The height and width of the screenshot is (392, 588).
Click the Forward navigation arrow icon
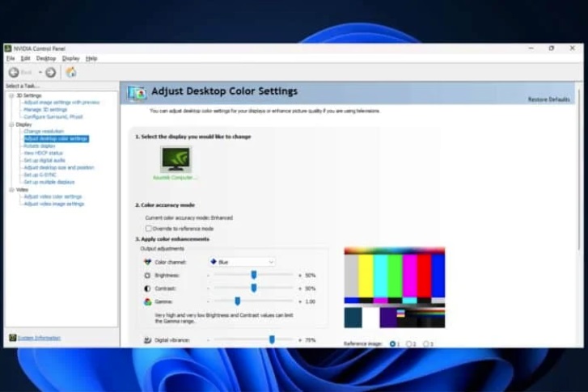coord(51,72)
